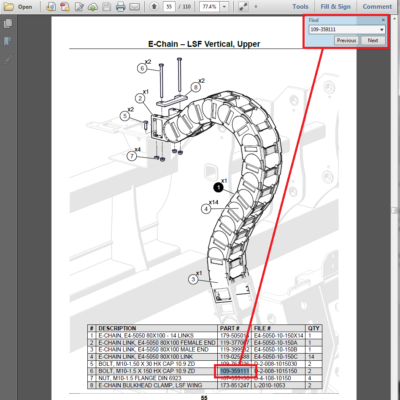The width and height of the screenshot is (400, 400).
Task: Click callout circle 8 in diagram
Action: pos(195,87)
